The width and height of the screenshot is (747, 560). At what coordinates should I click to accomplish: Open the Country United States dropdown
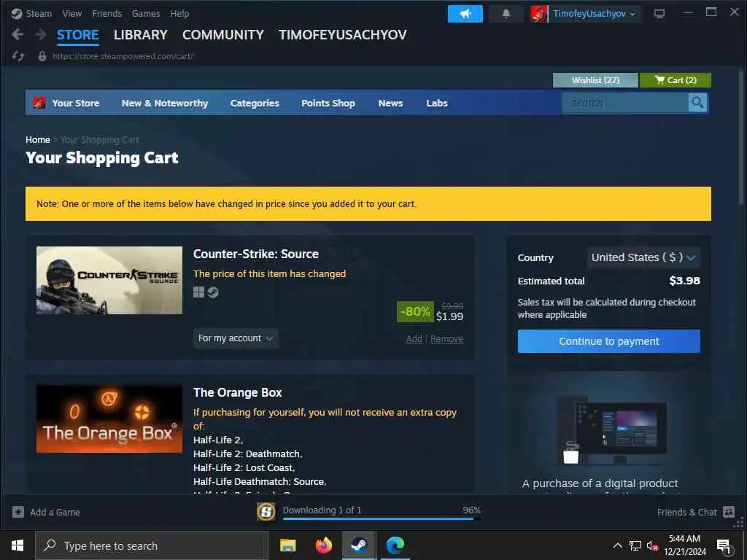point(643,257)
